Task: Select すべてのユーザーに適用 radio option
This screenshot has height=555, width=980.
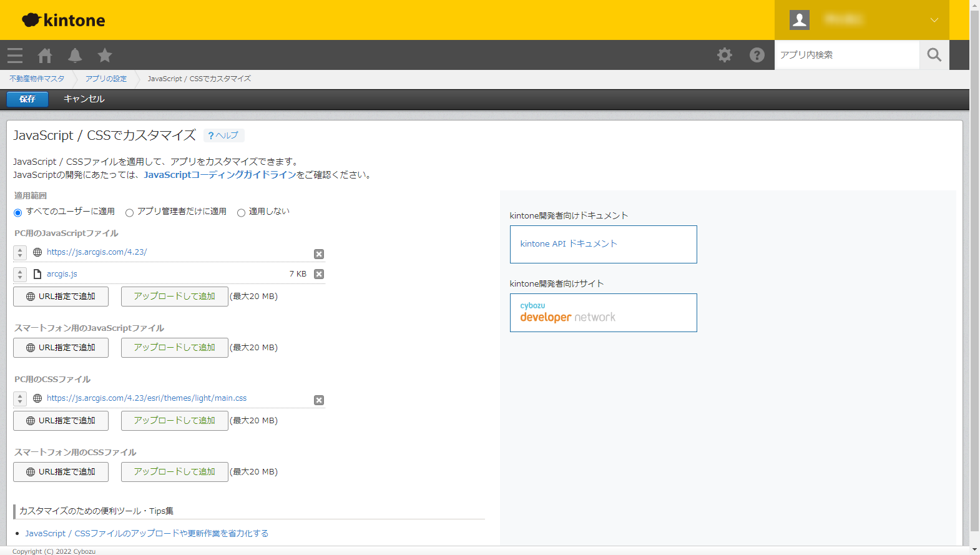Action: coord(17,213)
